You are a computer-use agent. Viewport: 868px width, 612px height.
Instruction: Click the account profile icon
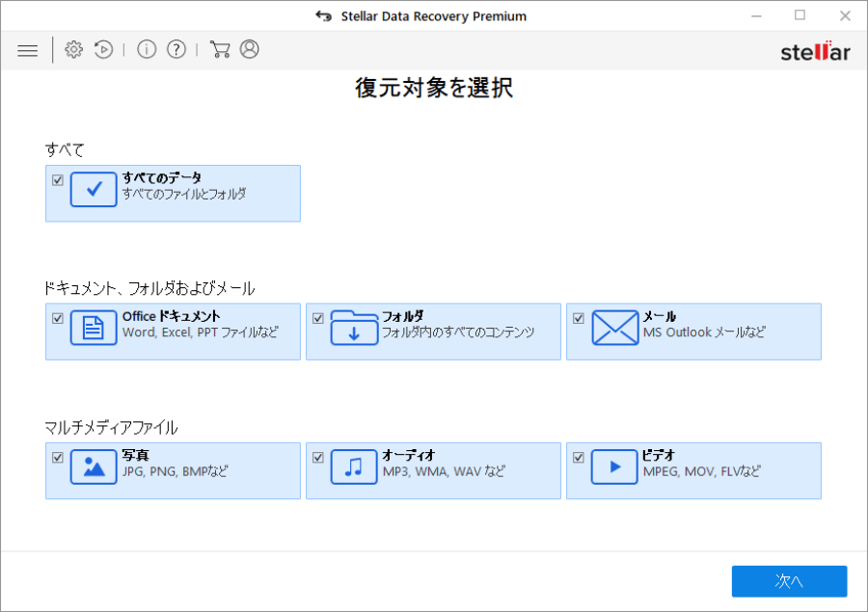click(250, 49)
